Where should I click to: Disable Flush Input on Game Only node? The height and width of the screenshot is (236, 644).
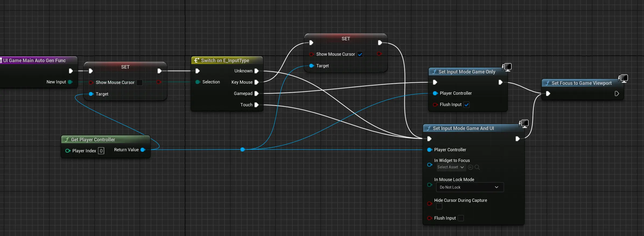(467, 105)
